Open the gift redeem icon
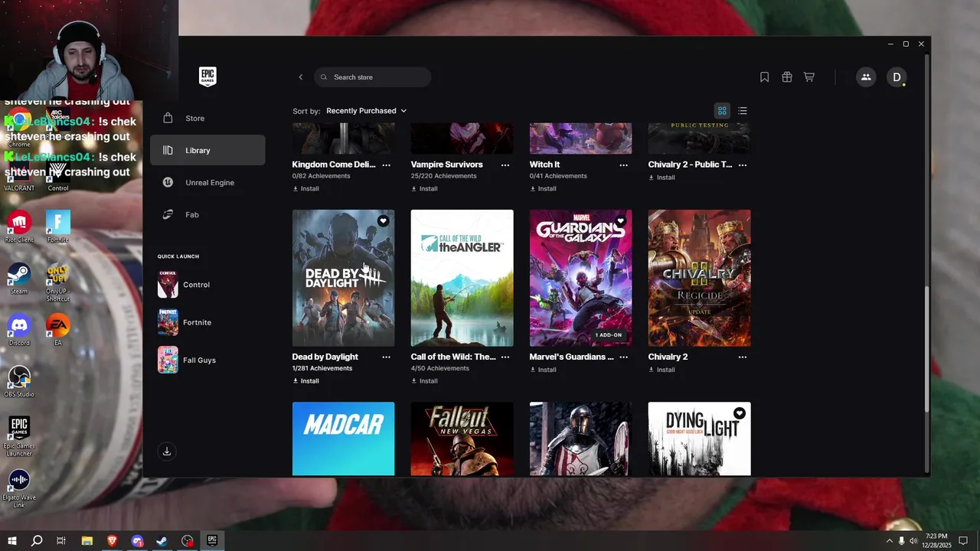This screenshot has width=980, height=551. tap(786, 77)
